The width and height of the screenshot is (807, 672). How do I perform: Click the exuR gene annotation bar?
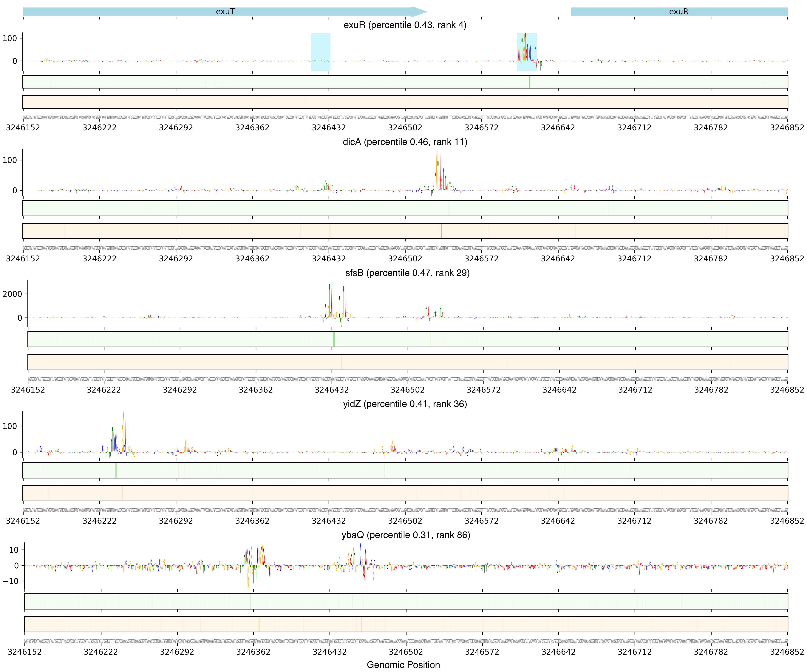click(679, 12)
